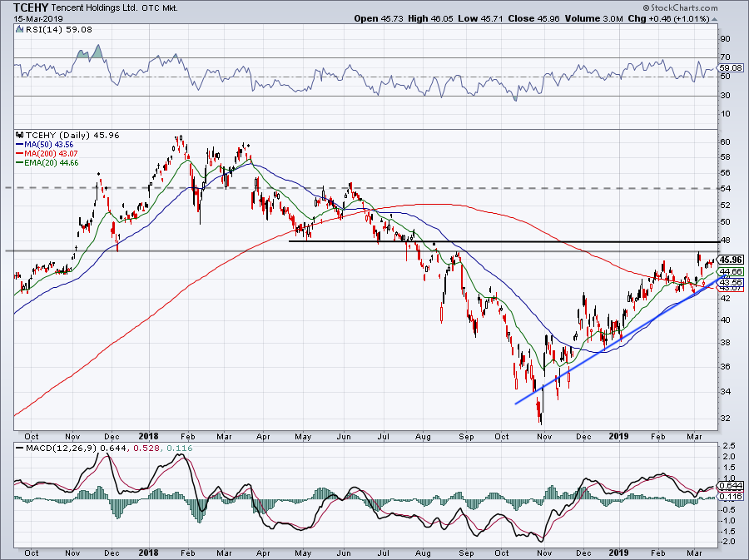This screenshot has width=749, height=560.
Task: Click the "MACD(12,26,9) 0.644" panel label
Action: (76, 448)
